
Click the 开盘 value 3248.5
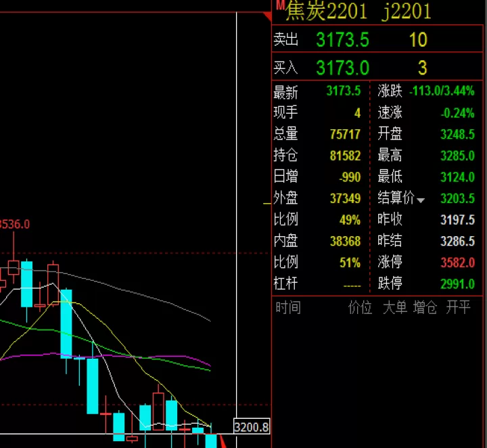point(457,134)
